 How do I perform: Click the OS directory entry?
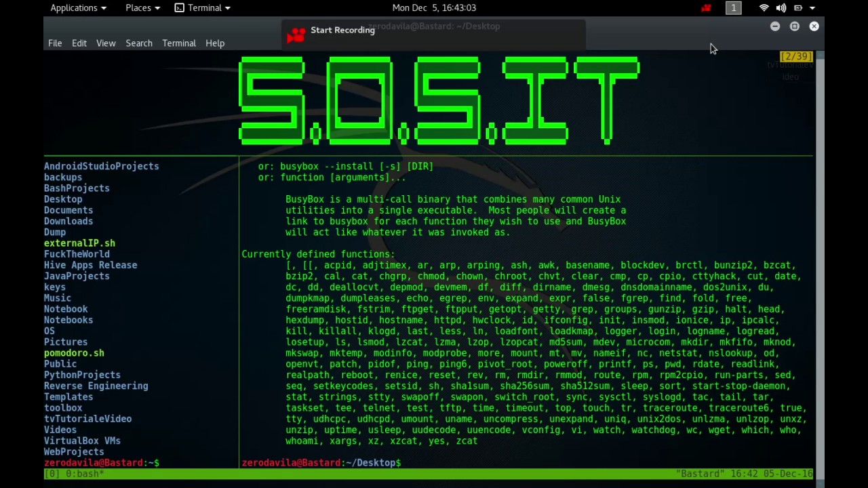(x=50, y=331)
